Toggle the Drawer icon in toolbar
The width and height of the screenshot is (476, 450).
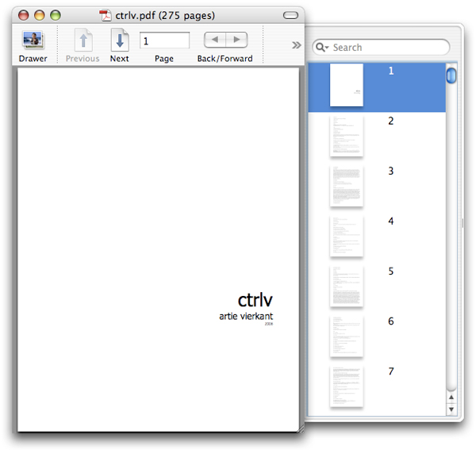pos(33,40)
